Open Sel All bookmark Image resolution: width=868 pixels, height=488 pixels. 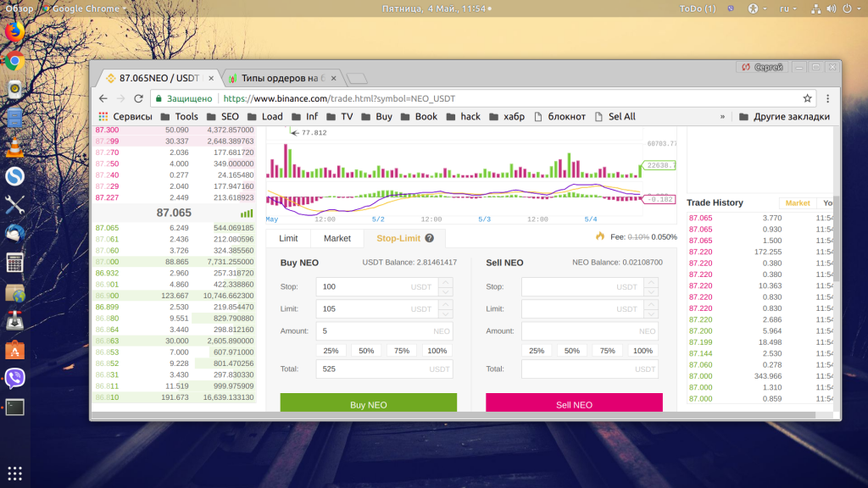tap(615, 117)
